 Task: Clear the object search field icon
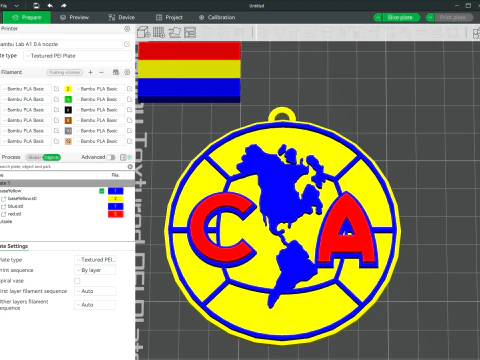130,166
